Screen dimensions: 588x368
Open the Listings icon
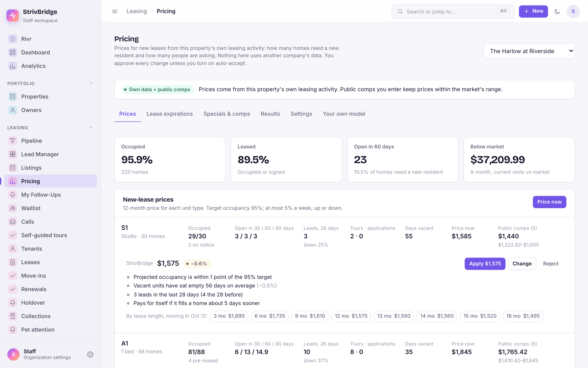pos(13,168)
